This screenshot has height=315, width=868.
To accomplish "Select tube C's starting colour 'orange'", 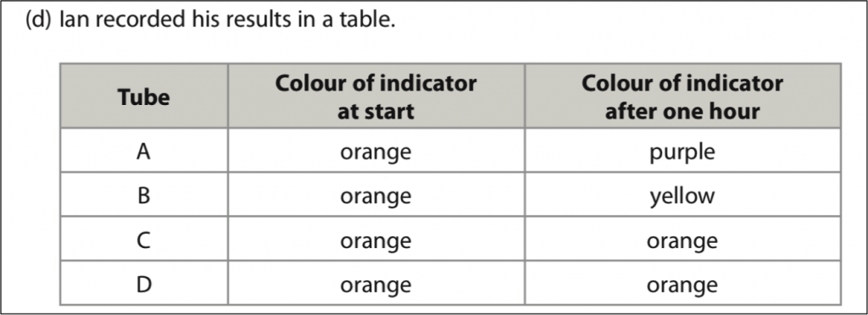I will tap(376, 240).
